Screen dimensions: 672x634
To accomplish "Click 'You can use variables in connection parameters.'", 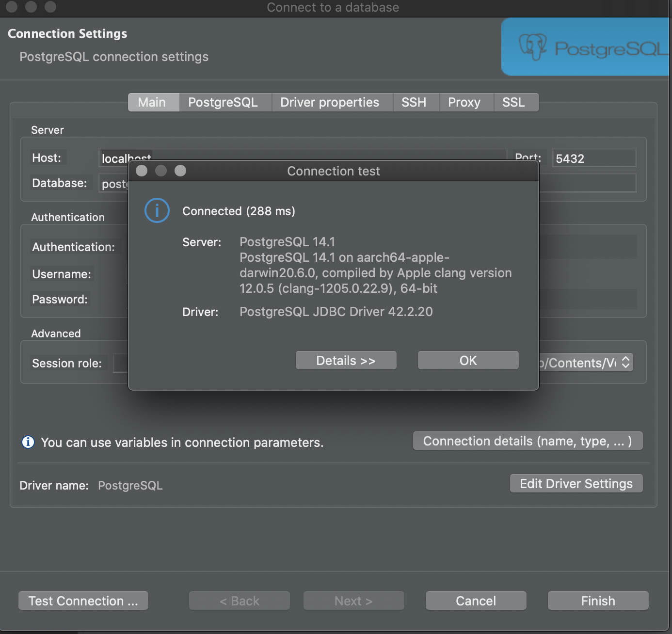I will 182,443.
